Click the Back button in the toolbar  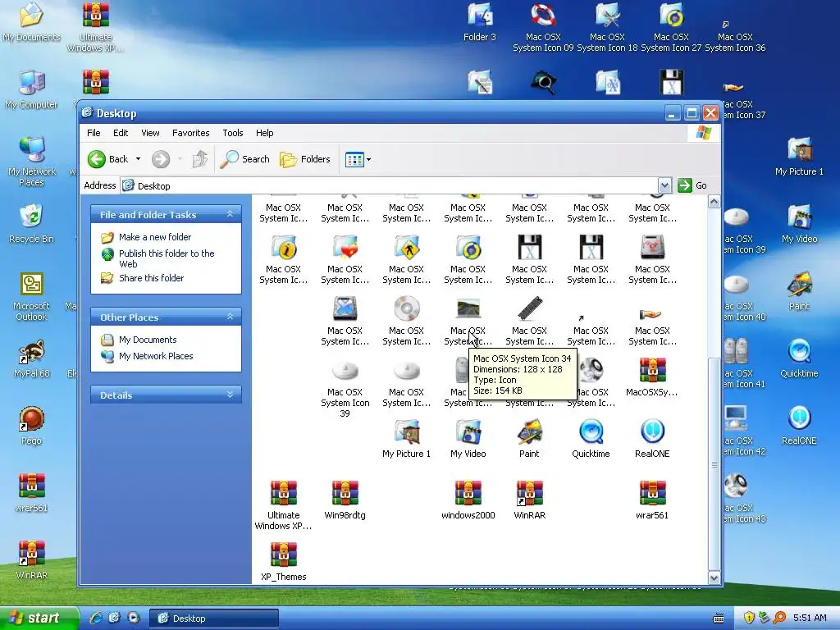click(x=108, y=159)
